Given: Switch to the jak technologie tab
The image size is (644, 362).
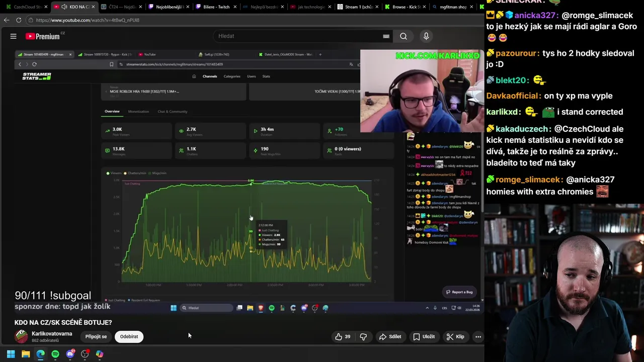Looking at the screenshot, I should point(310,7).
